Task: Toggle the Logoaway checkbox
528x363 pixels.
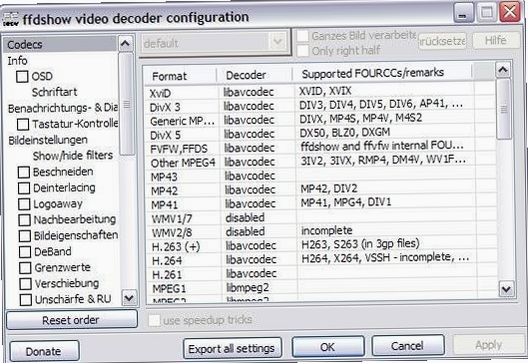Action: 24,204
